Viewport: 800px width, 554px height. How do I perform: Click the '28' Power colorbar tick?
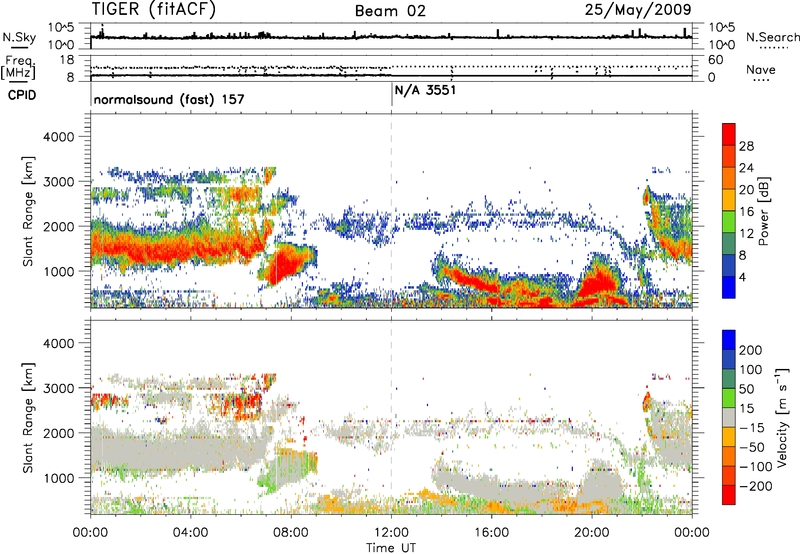(x=746, y=146)
